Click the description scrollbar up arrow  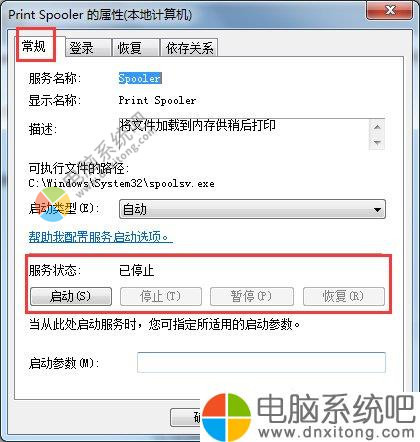(x=377, y=127)
